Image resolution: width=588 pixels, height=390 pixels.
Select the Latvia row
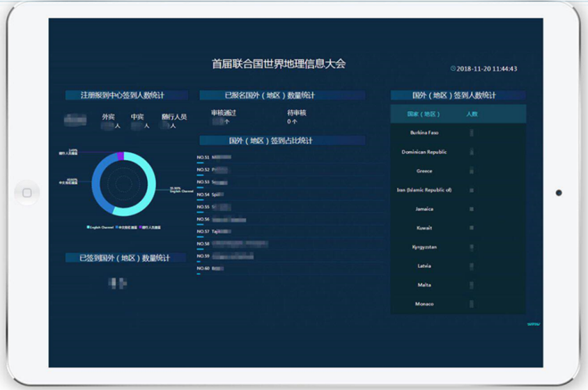pos(458,266)
